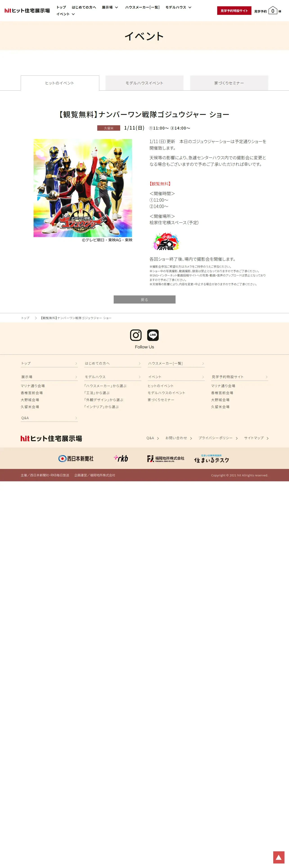289x868 pixels.
Task: Click the red scroll-to-top arrow button
Action: point(279,857)
